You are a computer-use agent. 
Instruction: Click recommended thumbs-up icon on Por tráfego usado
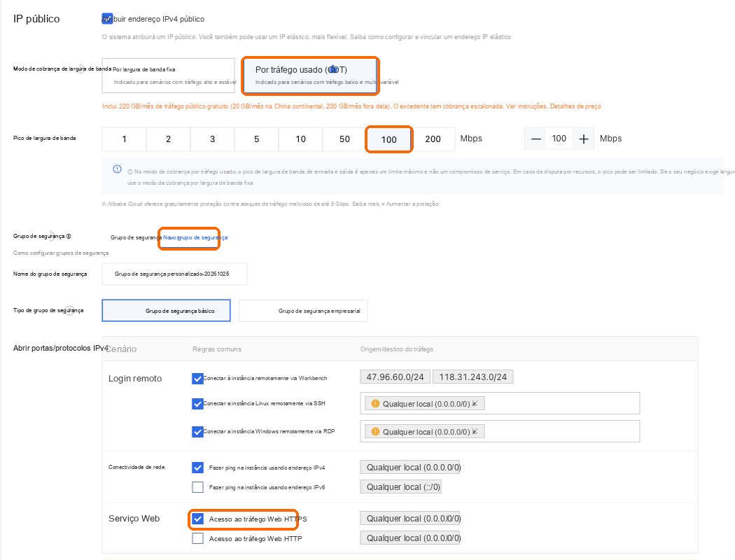coord(333,69)
